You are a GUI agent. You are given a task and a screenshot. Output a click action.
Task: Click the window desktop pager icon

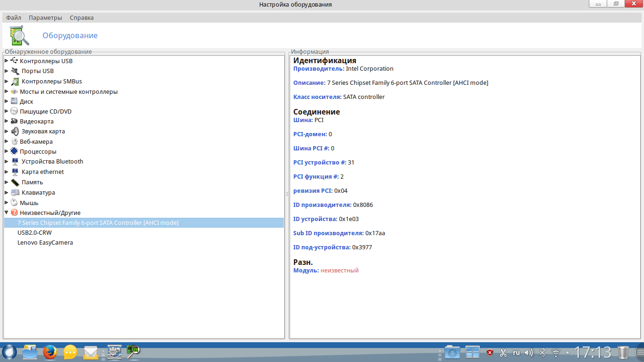coord(472,352)
